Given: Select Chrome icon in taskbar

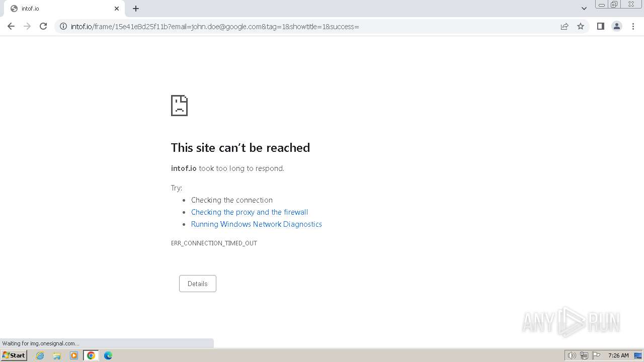Looking at the screenshot, I should (91, 355).
